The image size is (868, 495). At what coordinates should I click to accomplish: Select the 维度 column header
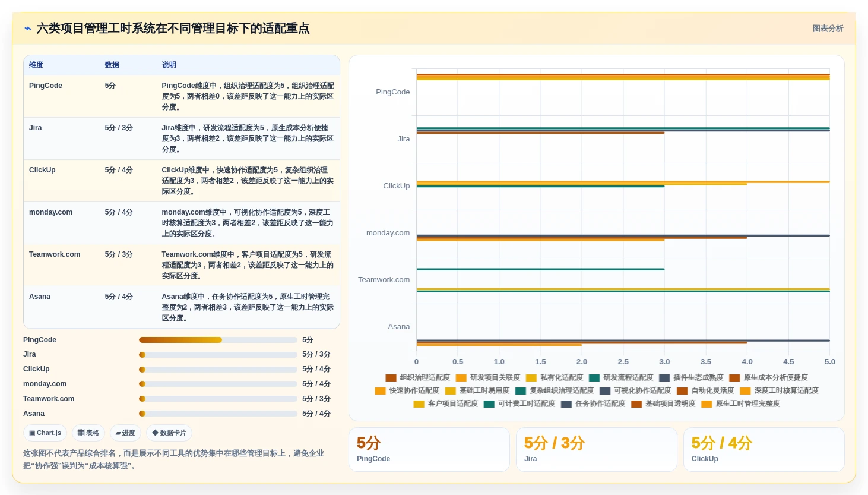[36, 65]
